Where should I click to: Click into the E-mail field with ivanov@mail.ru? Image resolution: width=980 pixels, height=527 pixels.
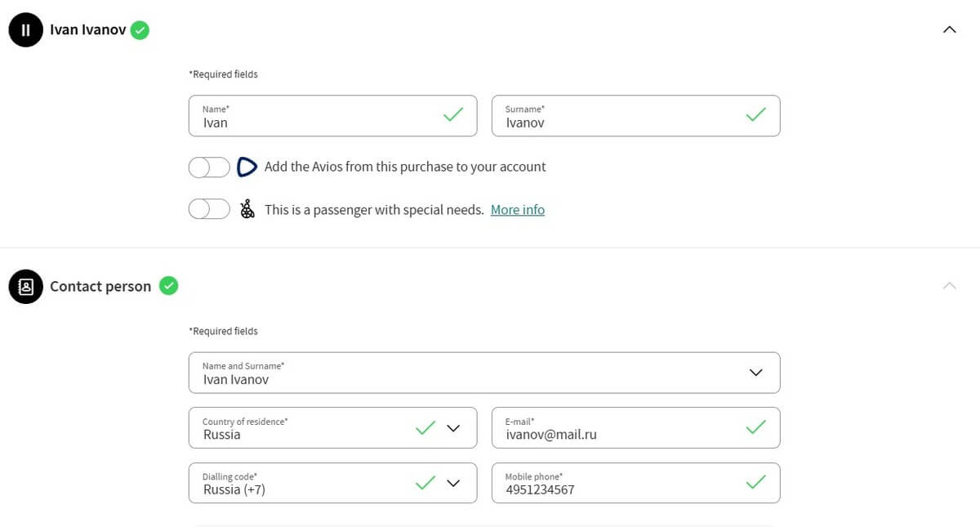click(x=635, y=428)
